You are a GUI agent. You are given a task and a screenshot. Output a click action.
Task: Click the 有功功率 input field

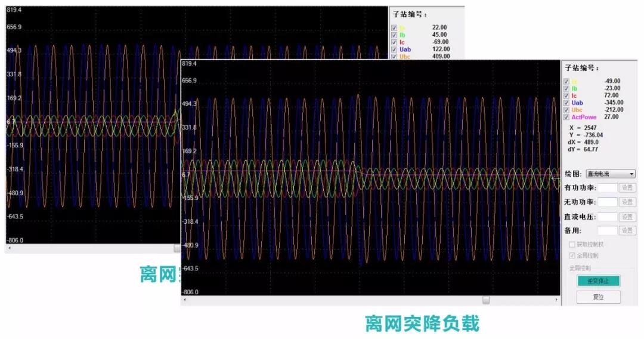(607, 188)
